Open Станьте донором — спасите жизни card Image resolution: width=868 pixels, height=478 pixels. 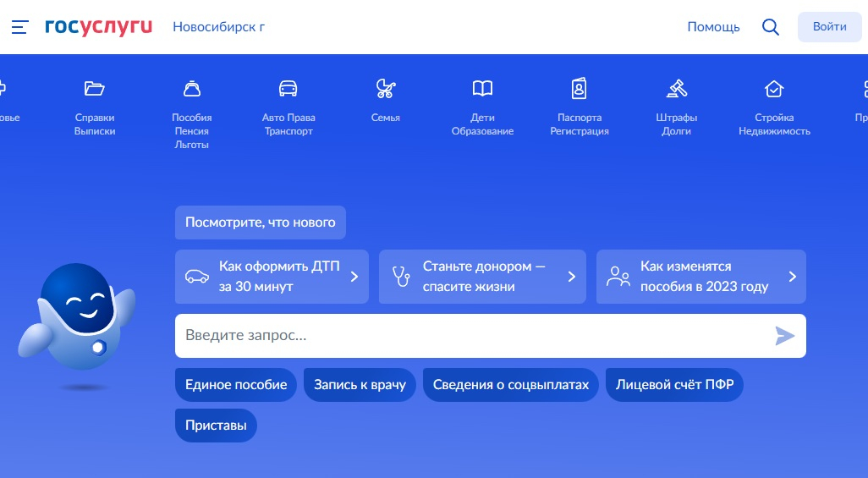point(482,277)
